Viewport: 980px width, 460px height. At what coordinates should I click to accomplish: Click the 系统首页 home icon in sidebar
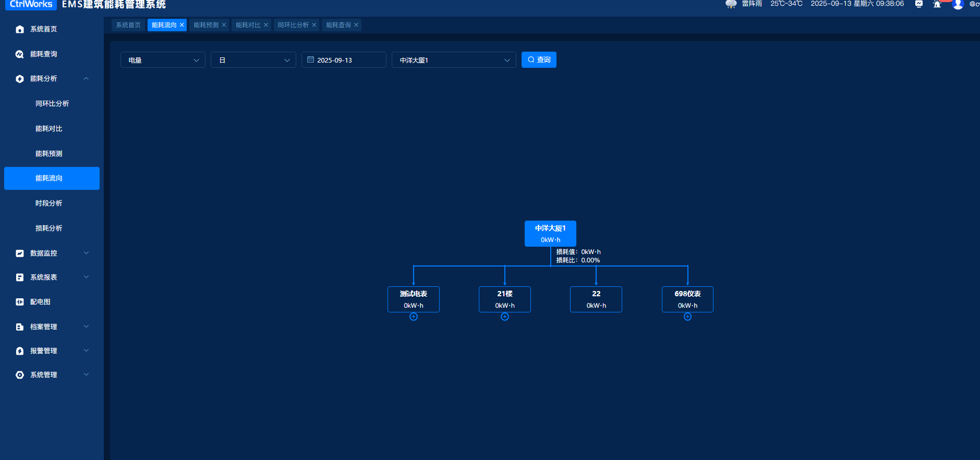[20, 29]
